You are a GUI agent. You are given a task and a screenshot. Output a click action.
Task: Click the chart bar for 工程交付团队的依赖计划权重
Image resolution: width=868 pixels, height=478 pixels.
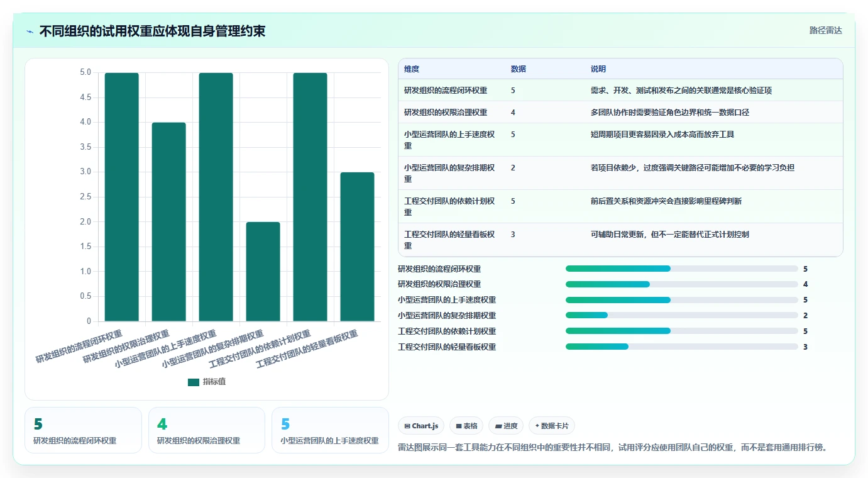(x=310, y=197)
